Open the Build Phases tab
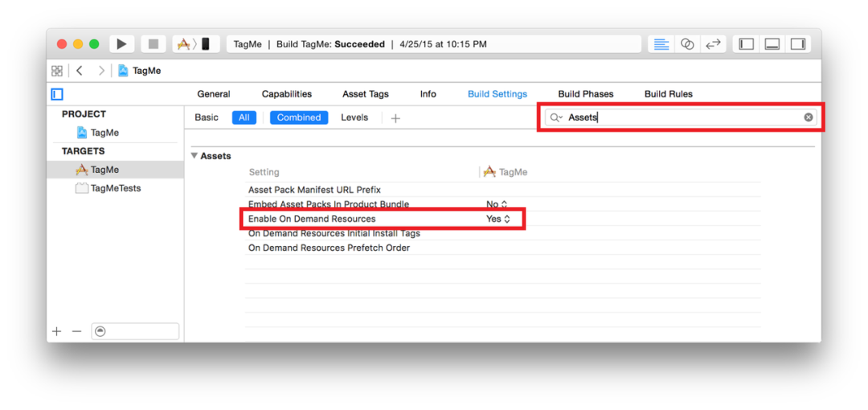 pos(586,94)
